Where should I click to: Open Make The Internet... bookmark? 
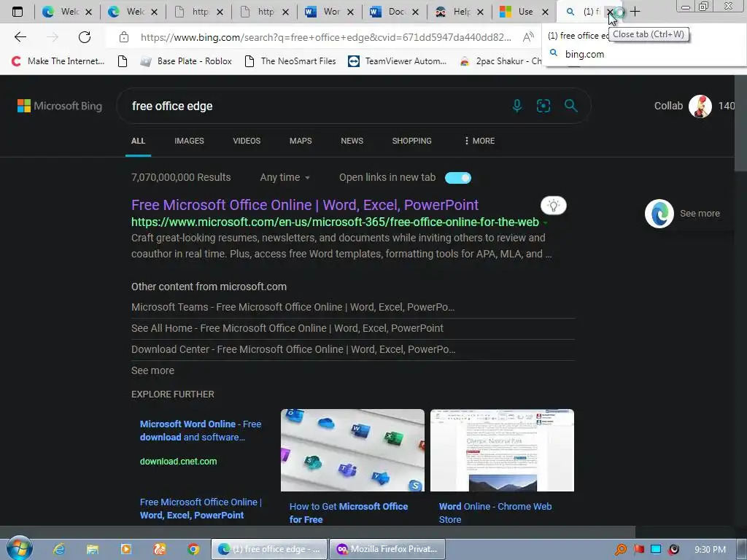[58, 61]
